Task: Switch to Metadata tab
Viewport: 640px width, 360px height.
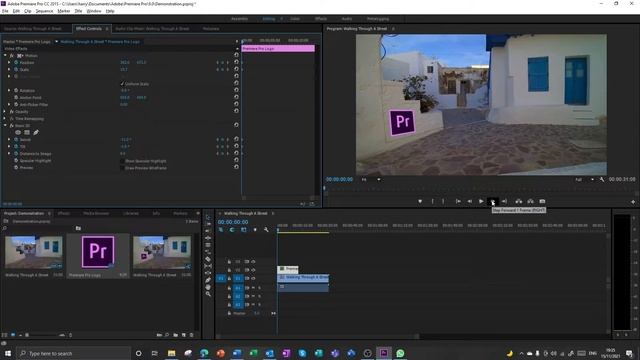Action: [x=211, y=29]
